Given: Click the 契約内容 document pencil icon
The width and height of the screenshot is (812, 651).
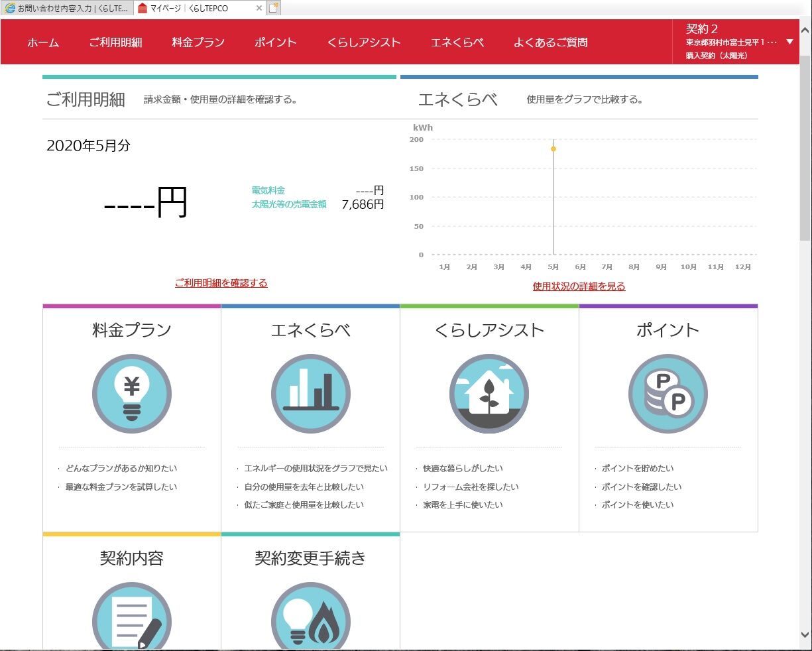Looking at the screenshot, I should 132,616.
